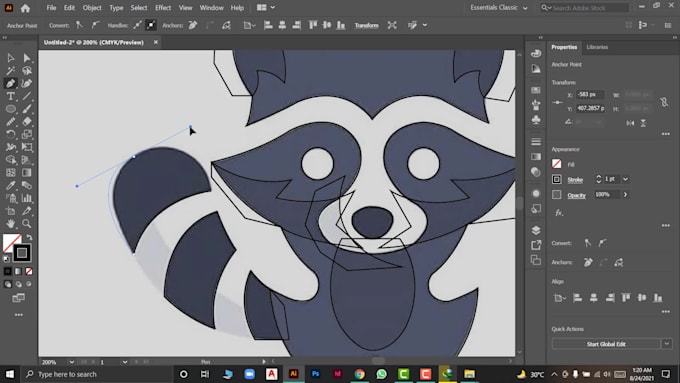
Task: Expand the Opacity slider arrow
Action: click(625, 194)
